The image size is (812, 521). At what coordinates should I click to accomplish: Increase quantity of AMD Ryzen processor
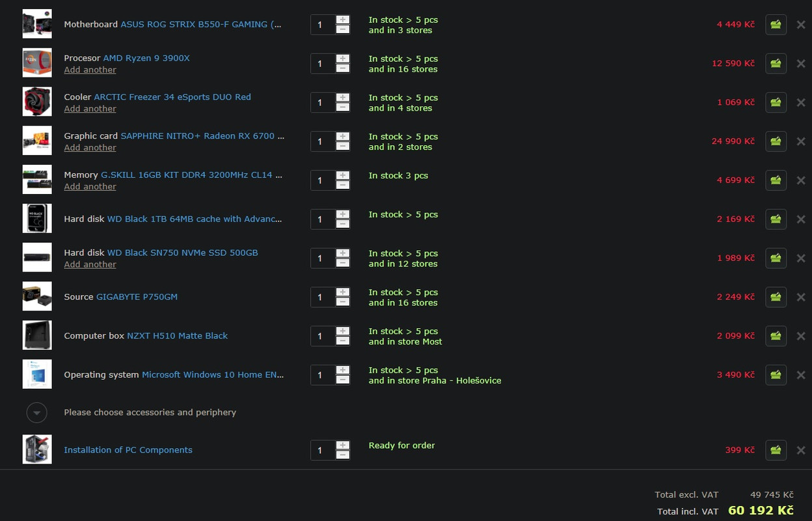(343, 59)
